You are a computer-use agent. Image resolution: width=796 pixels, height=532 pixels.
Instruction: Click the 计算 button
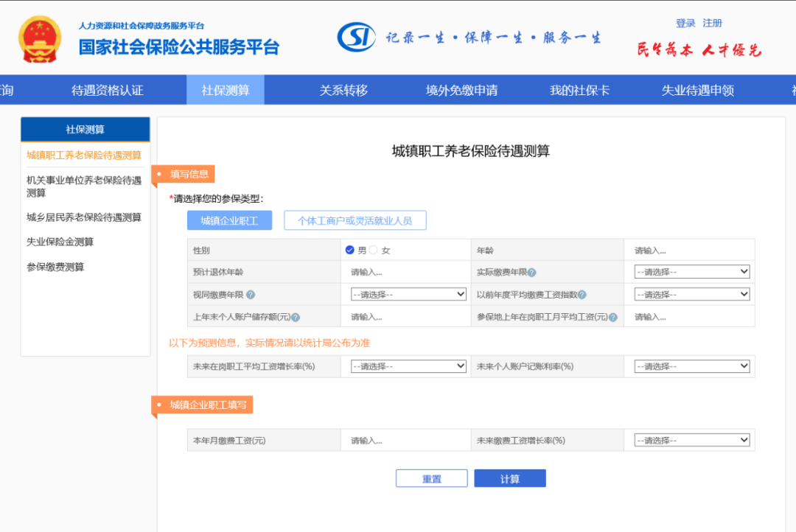(509, 477)
